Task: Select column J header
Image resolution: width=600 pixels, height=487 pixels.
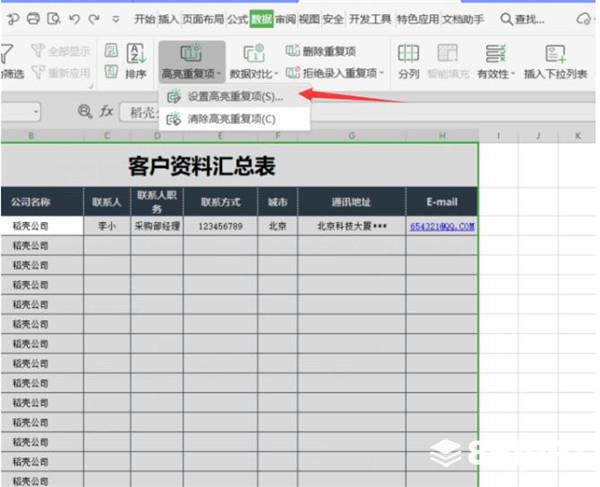Action: 538,135
